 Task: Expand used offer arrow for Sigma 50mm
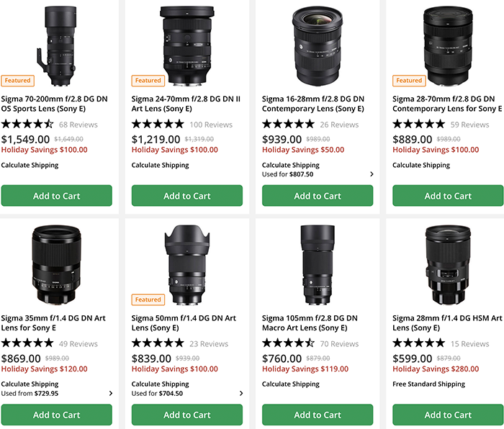point(241,394)
